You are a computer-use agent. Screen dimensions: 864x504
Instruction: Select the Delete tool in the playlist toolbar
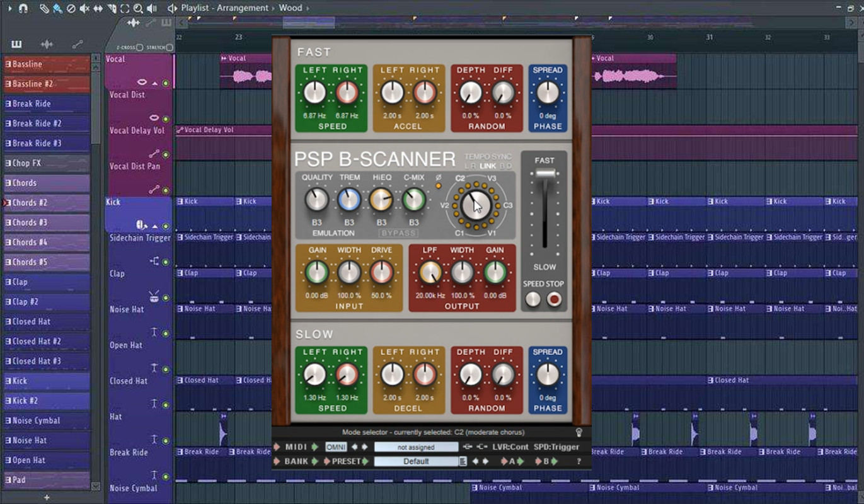[x=71, y=8]
